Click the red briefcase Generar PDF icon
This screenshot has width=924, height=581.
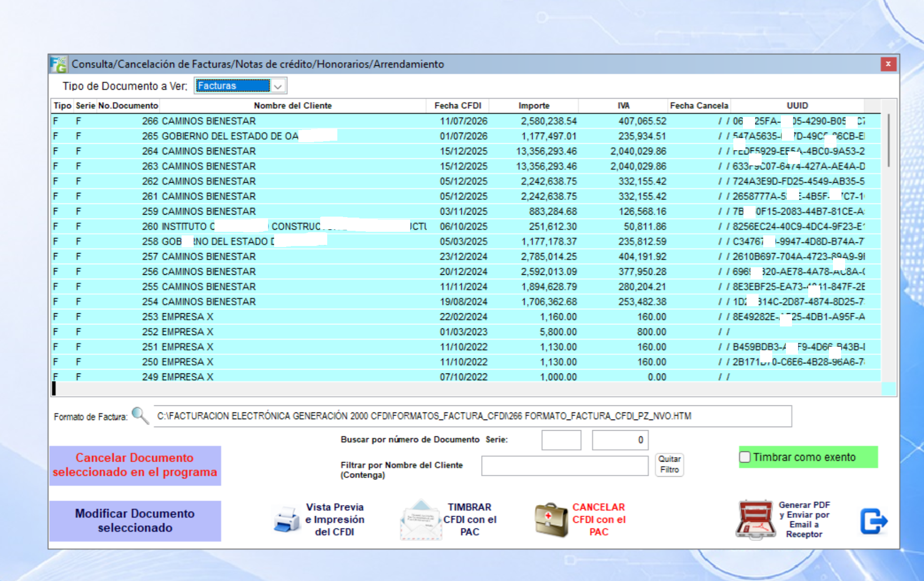(756, 520)
